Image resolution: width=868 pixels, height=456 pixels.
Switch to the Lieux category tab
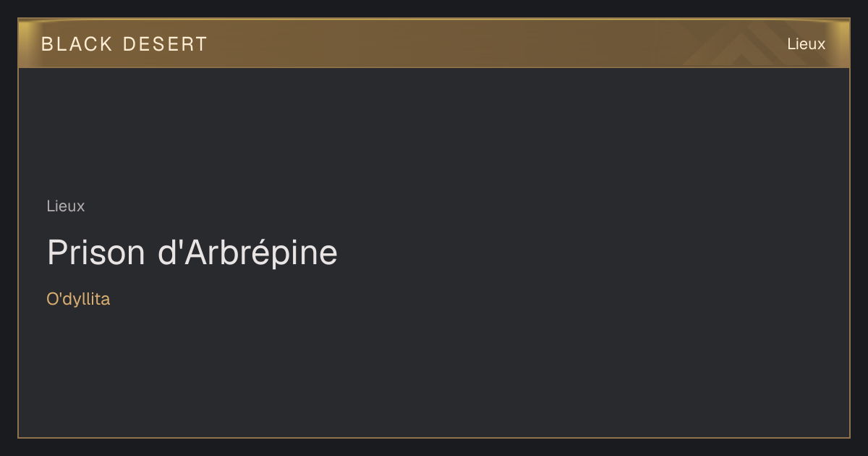point(806,44)
